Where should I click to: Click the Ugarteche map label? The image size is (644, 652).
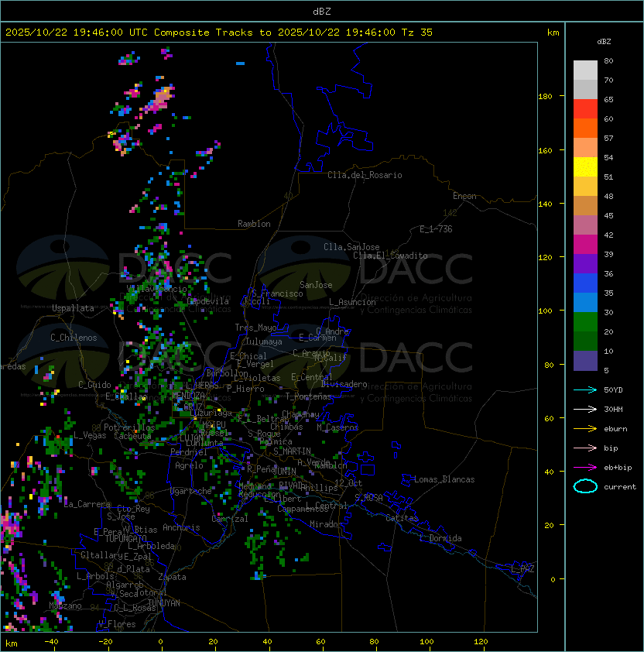click(x=191, y=491)
